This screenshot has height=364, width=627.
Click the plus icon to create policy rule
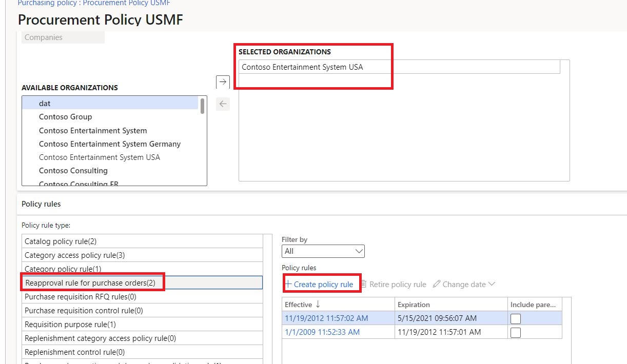(x=289, y=284)
